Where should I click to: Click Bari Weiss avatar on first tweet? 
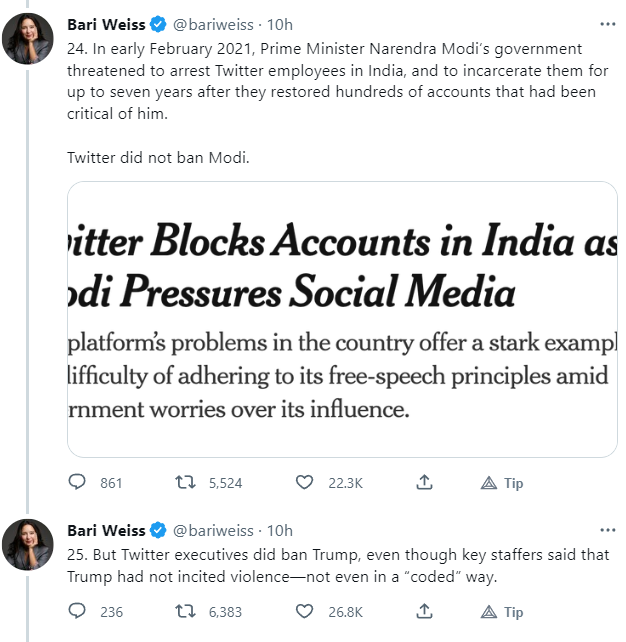(x=27, y=39)
